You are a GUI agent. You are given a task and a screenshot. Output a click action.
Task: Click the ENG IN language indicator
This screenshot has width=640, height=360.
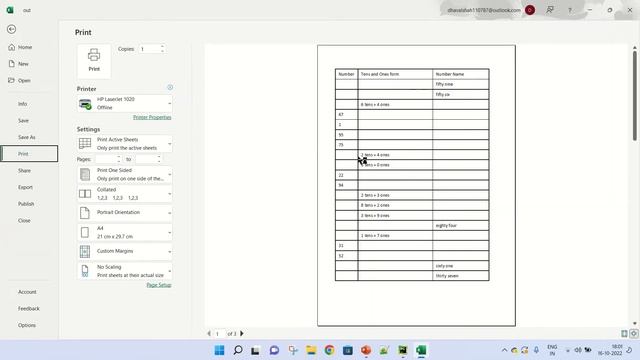pyautogui.click(x=552, y=350)
